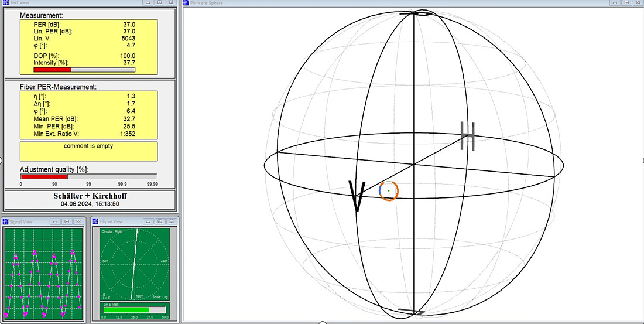Click the 'Measurement:' heading
The width and height of the screenshot is (644, 324).
41,16
